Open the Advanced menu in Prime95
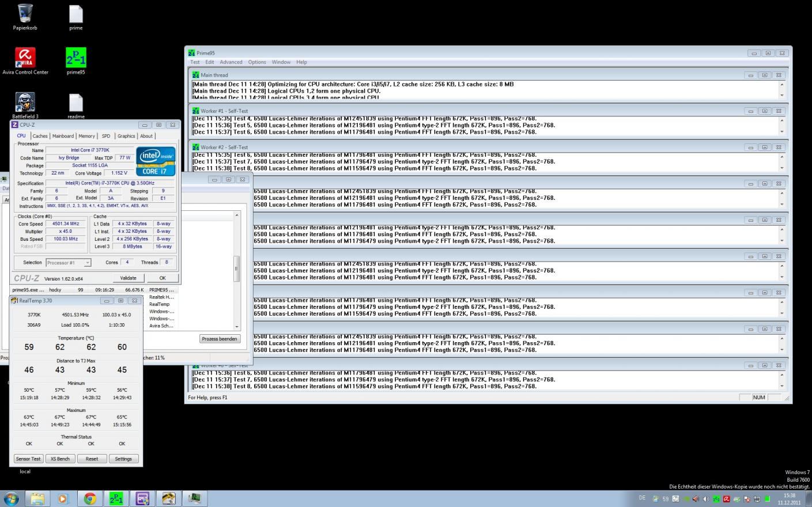Screen dimensions: 812x507 (231, 62)
